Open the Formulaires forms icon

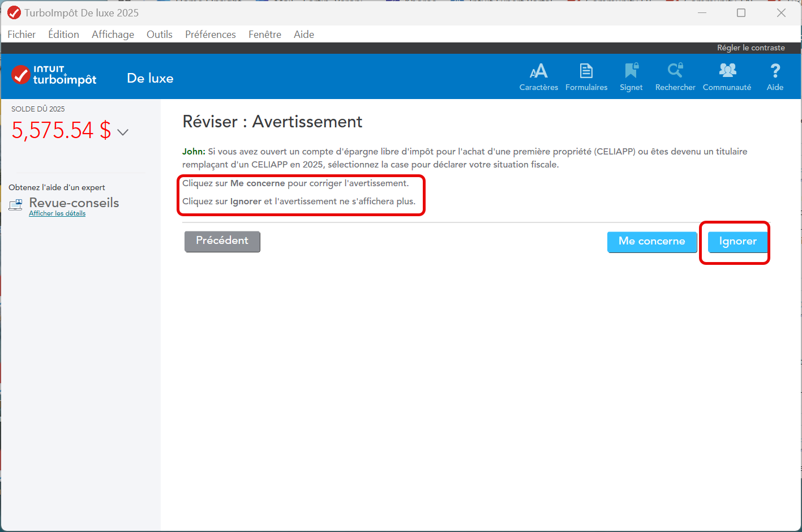coord(586,71)
